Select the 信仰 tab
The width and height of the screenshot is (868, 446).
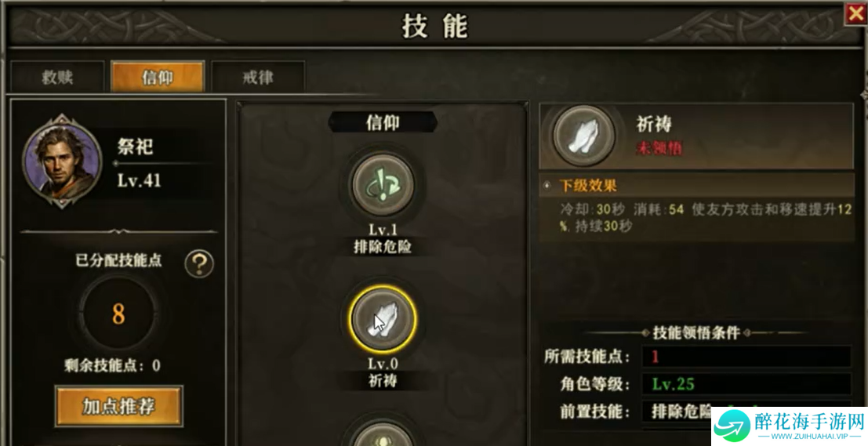[x=158, y=77]
